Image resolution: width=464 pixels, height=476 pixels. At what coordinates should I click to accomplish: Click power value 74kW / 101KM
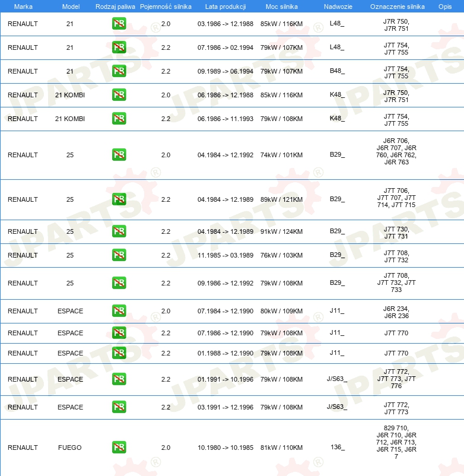click(x=281, y=155)
